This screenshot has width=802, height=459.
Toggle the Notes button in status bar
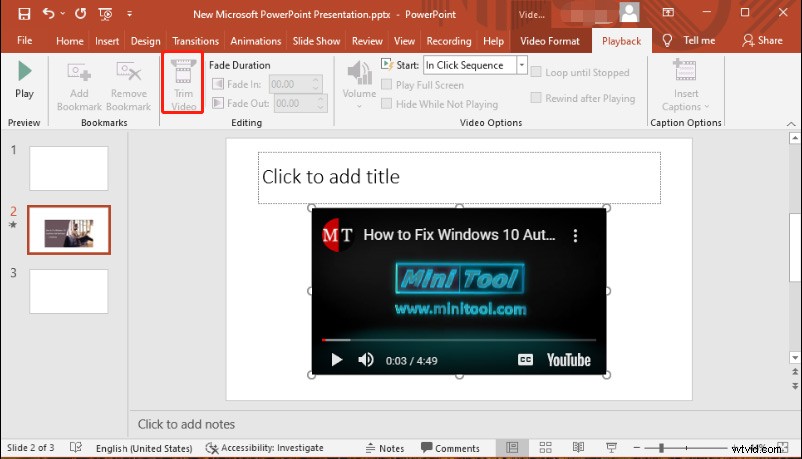(385, 448)
